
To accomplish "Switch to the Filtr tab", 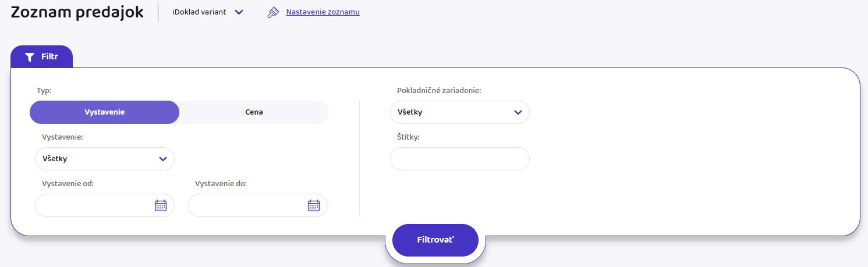I will click(42, 57).
